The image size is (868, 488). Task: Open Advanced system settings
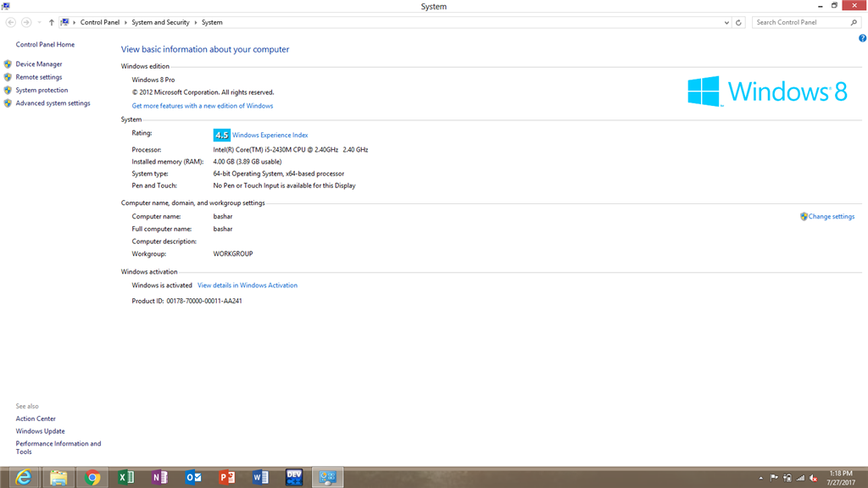tap(53, 103)
